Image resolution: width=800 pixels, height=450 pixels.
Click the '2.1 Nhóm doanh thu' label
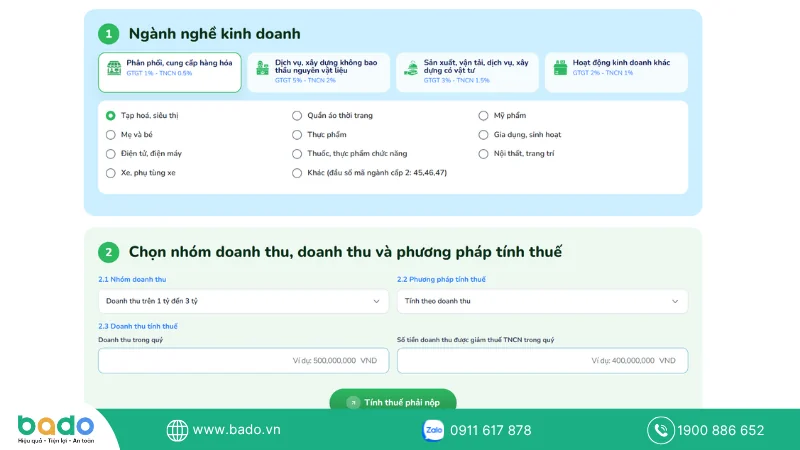(132, 279)
